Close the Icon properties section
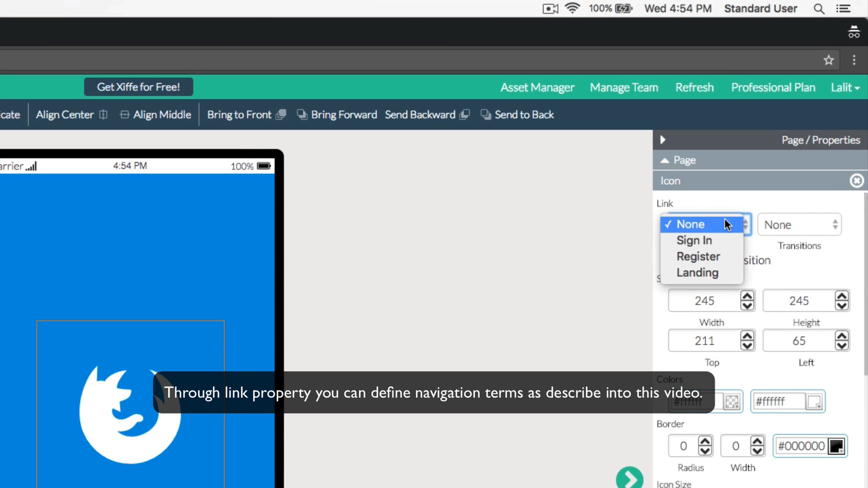The image size is (868, 488). pos(856,180)
